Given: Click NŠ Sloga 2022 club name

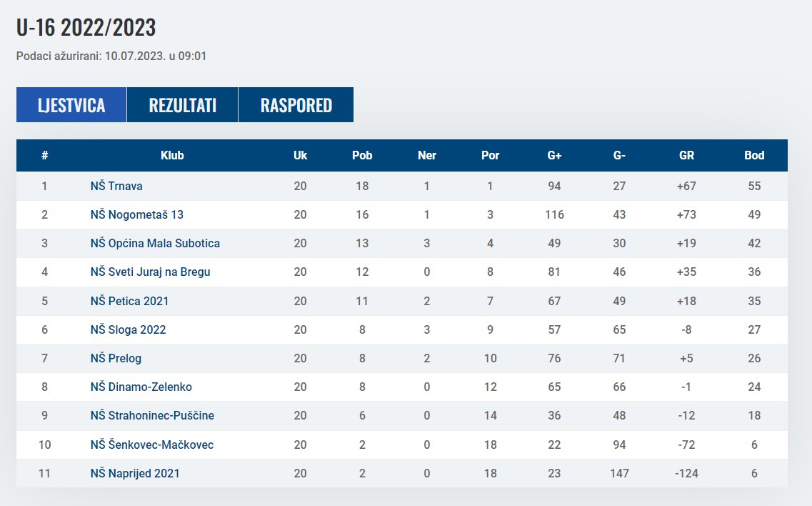Looking at the screenshot, I should 128,329.
